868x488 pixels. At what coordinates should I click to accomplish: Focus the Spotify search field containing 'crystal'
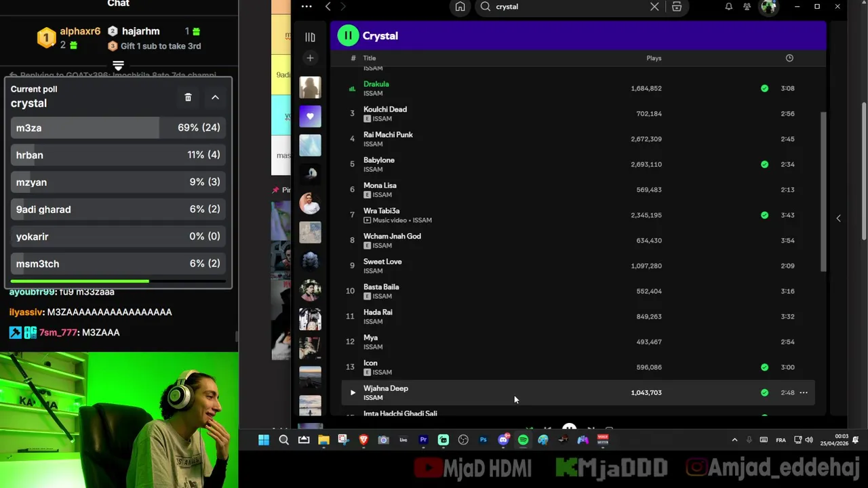pos(570,7)
